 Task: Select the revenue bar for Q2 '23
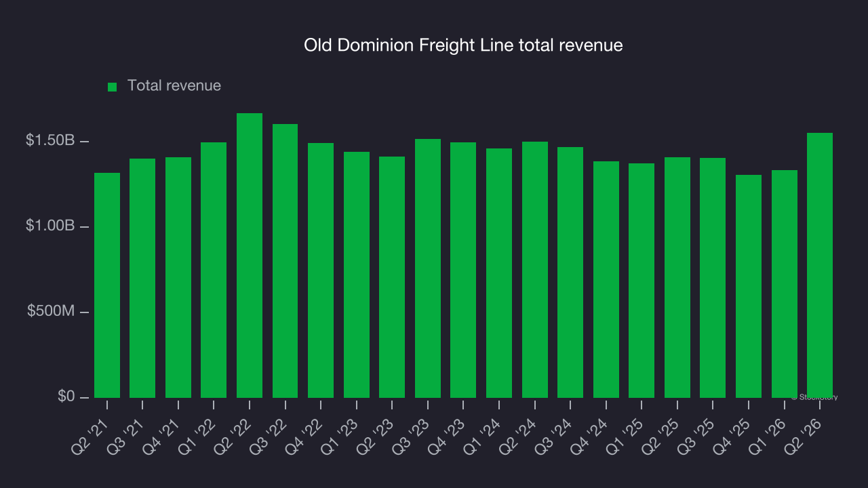pyautogui.click(x=392, y=277)
